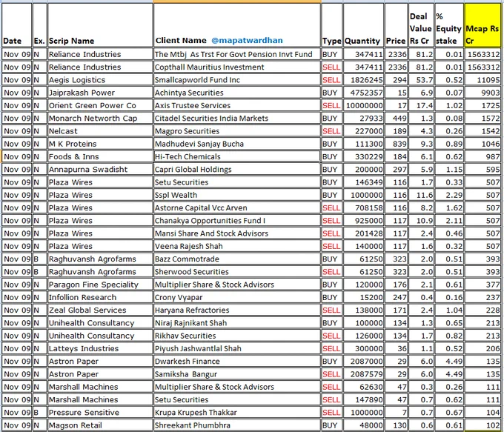The width and height of the screenshot is (504, 432).
Task: Click Samiksha Bangur cell
Action: tap(237, 374)
